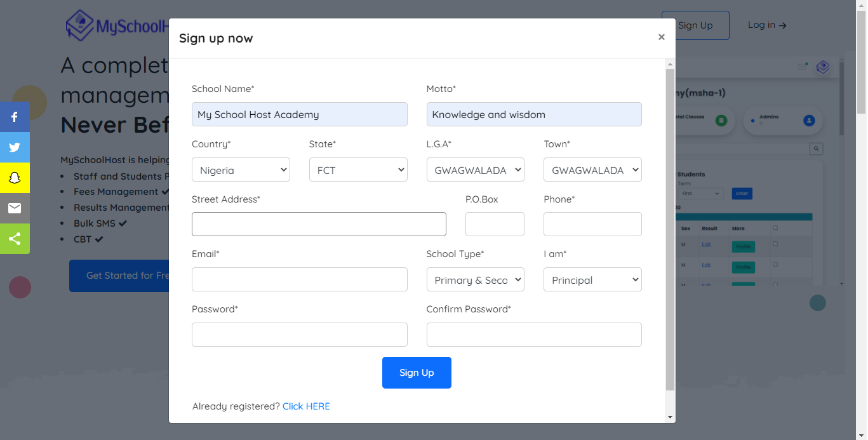868x440 pixels.
Task: Expand the 'I am' role dropdown
Action: pyautogui.click(x=592, y=280)
